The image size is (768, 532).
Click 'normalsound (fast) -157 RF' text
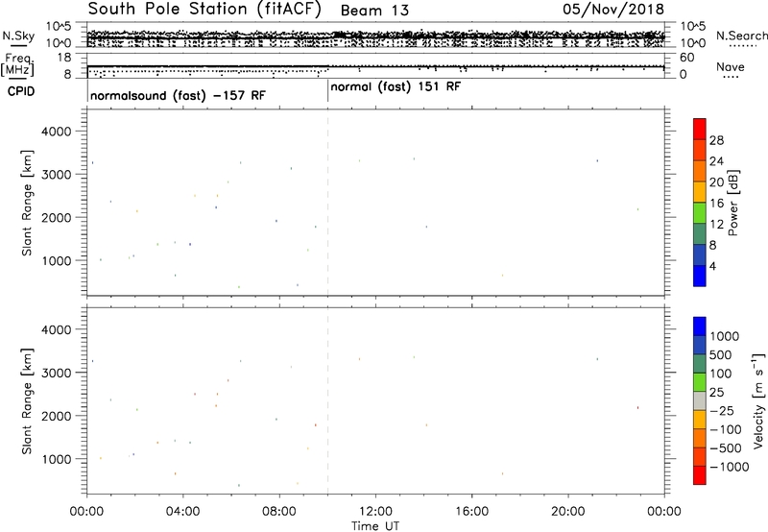pos(178,95)
